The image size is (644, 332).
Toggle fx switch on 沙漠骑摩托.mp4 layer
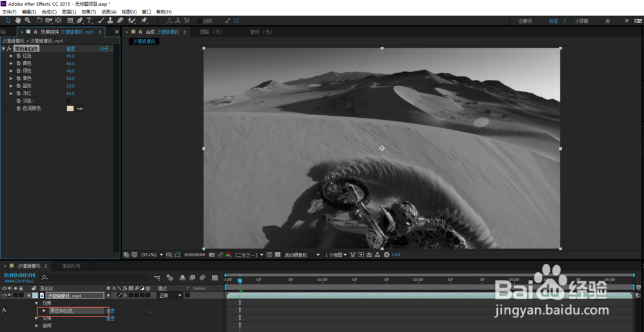click(x=126, y=295)
